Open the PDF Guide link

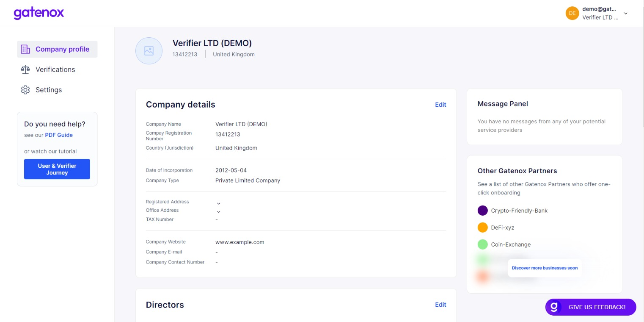[x=59, y=135]
